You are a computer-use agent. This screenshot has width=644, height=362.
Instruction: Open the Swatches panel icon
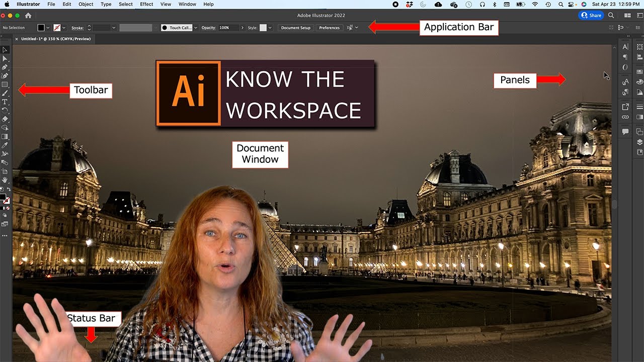[x=639, y=72]
